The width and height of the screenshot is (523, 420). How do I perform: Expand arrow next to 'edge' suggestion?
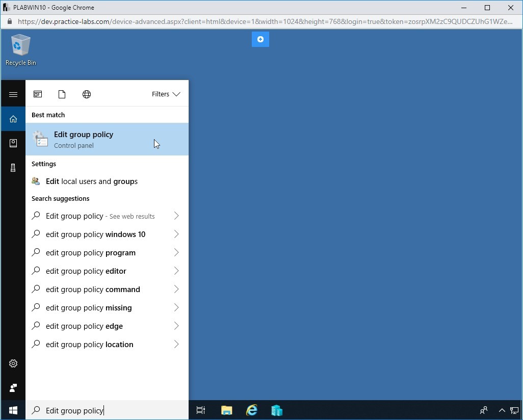tap(176, 326)
